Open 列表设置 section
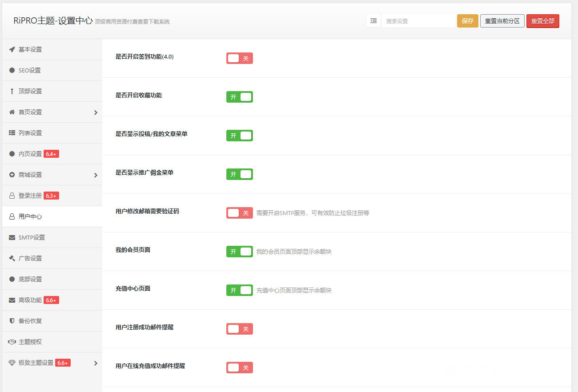Screen dimensions: 578x392 click(x=52, y=133)
